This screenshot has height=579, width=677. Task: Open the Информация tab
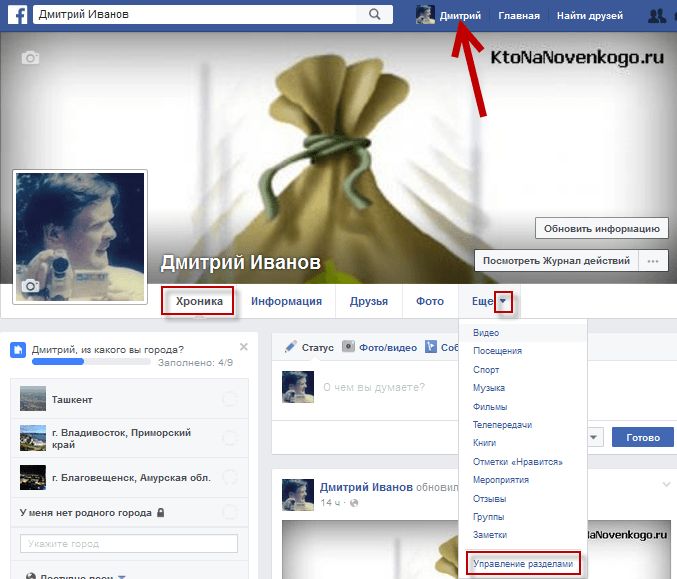(286, 301)
